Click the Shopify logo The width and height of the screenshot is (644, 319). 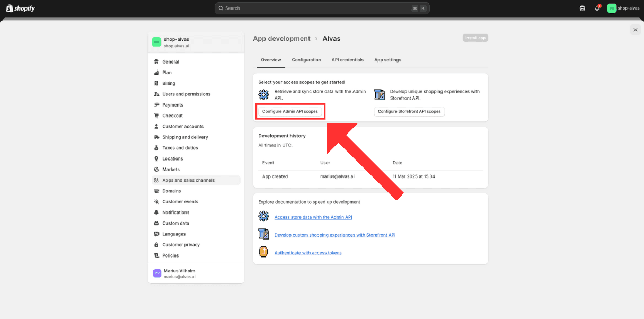(20, 8)
